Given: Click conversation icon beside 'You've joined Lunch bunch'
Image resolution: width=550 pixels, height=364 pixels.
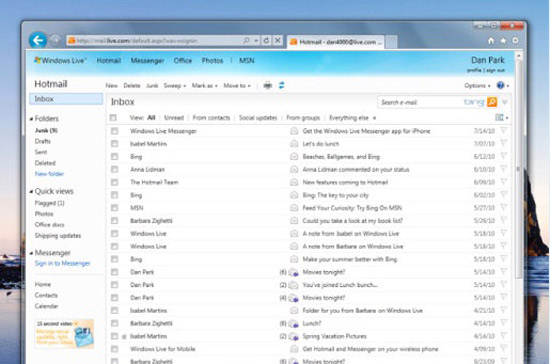Looking at the screenshot, I should point(293,285).
